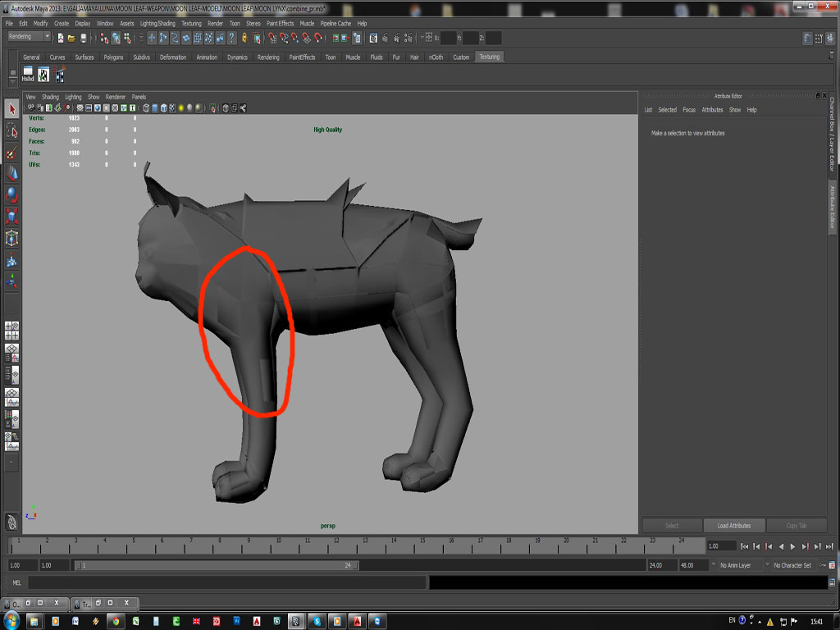
Task: Open the Lighting/Shading menu
Action: (157, 23)
